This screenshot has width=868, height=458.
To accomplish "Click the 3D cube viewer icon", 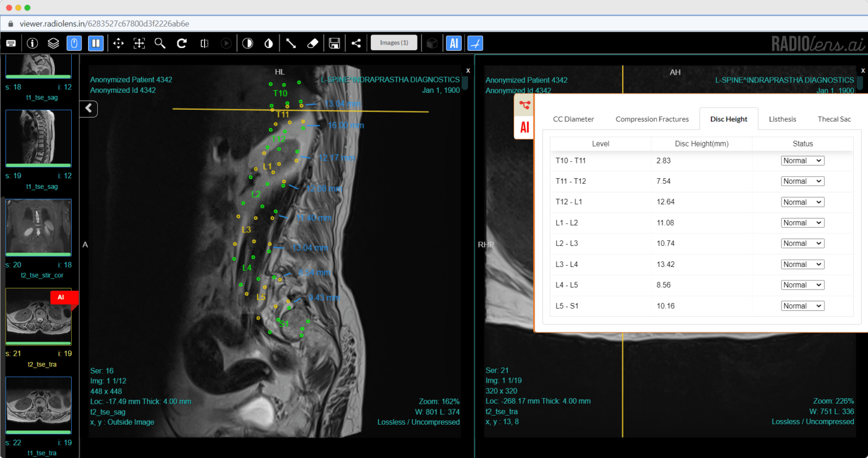I will [x=431, y=43].
